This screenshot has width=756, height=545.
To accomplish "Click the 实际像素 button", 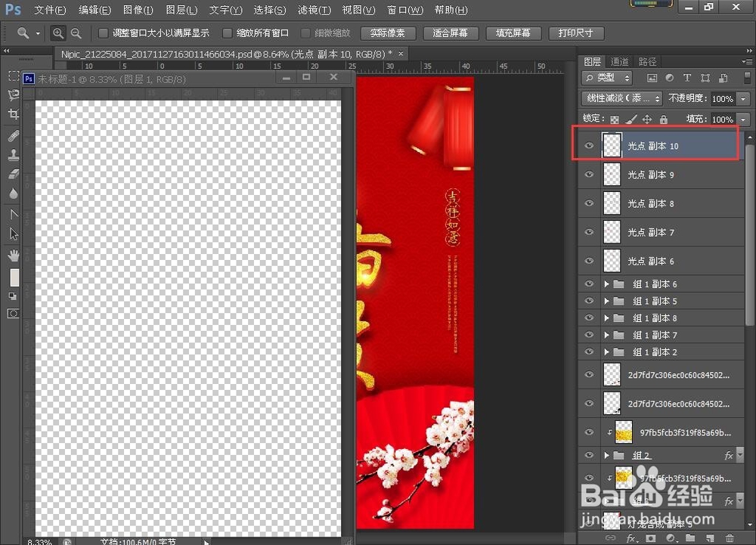I will (388, 33).
